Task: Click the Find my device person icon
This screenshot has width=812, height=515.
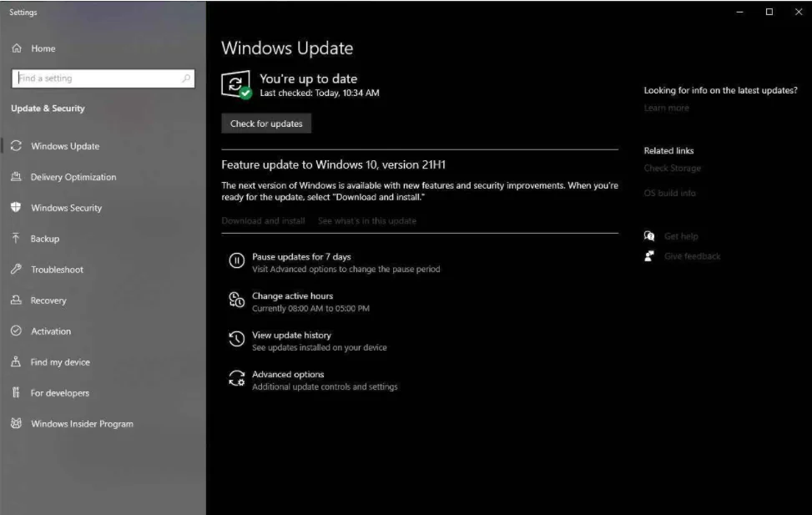Action: 16,361
